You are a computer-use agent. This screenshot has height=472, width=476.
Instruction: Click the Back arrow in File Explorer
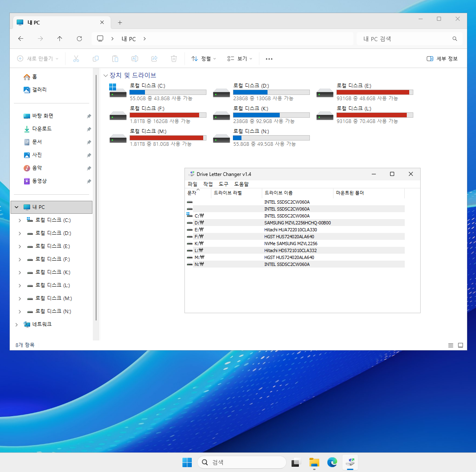click(x=21, y=39)
